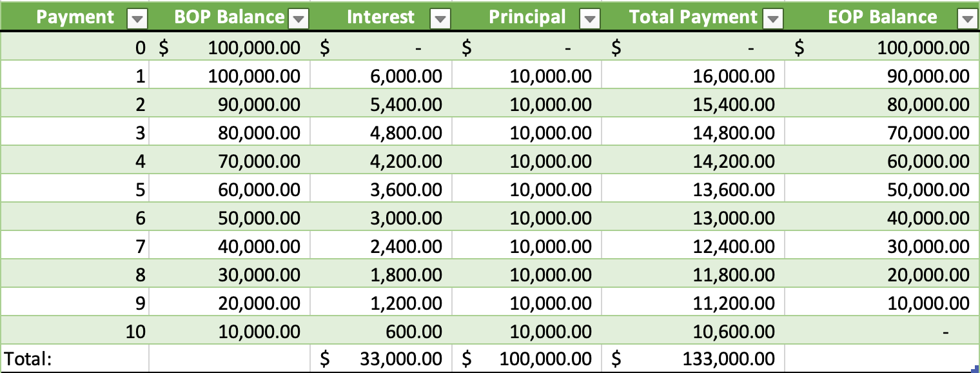
Task: Open the BOP Balance filter dropdown
Action: point(298,19)
